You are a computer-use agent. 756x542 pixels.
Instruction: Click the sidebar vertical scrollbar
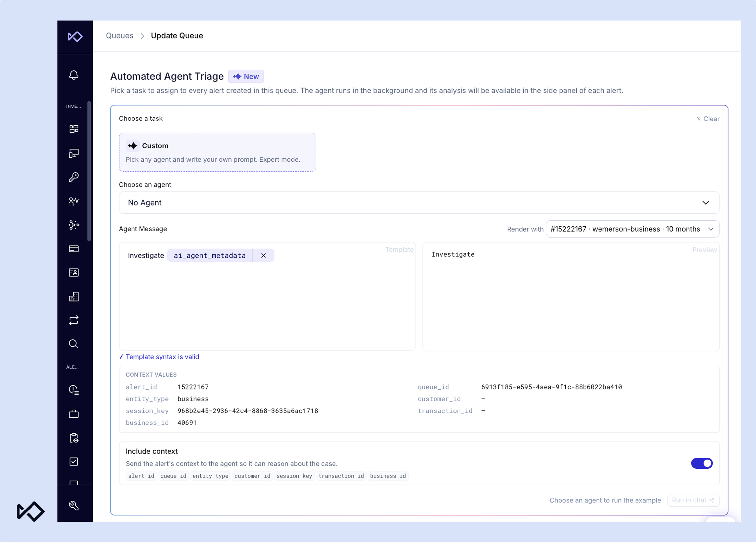pyautogui.click(x=89, y=171)
